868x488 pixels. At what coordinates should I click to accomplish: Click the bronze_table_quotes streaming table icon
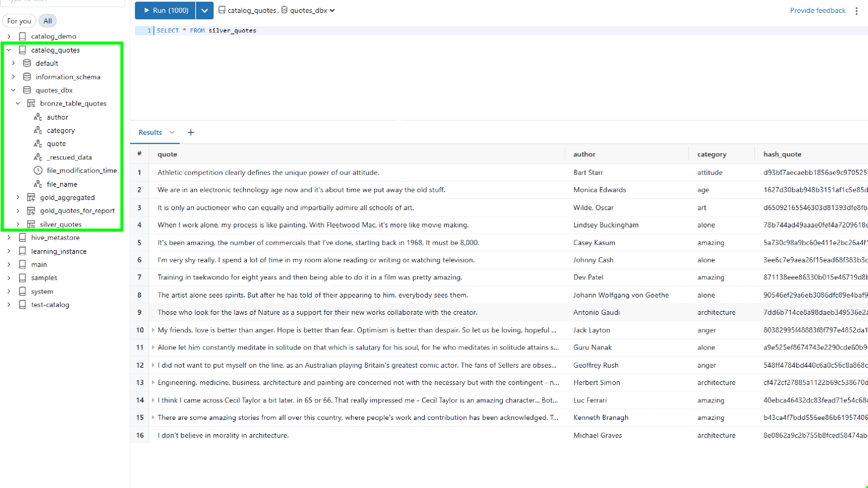tap(31, 103)
